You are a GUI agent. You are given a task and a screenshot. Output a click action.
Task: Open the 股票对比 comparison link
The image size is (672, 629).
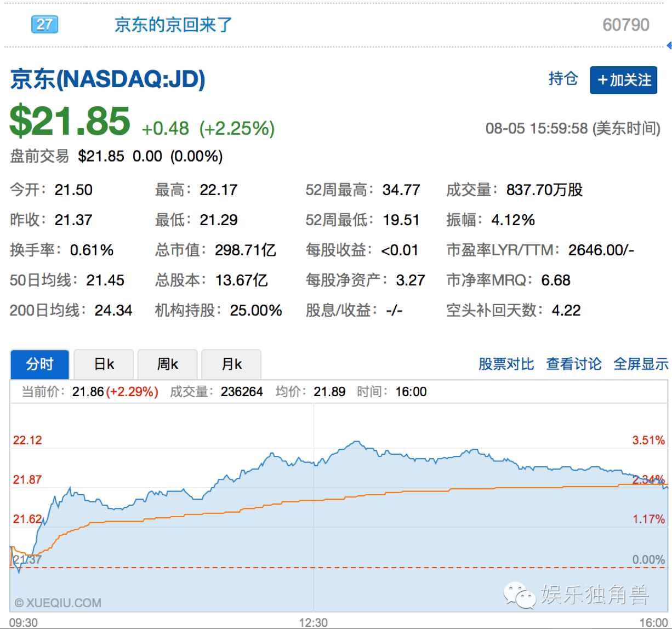click(506, 364)
